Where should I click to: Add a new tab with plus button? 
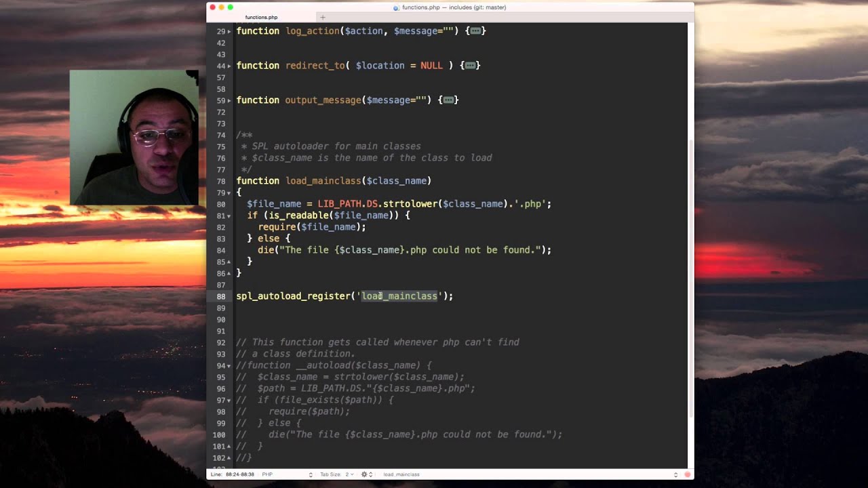point(323,17)
